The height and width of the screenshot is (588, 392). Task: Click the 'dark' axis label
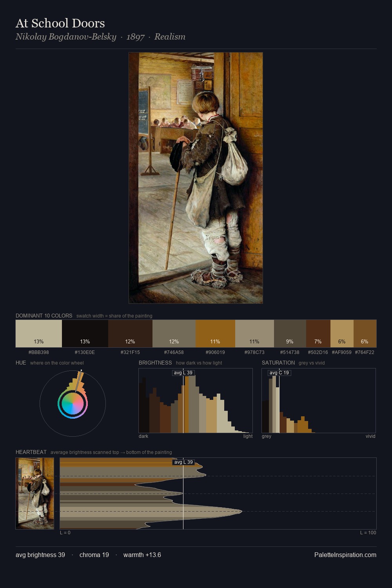point(143,436)
